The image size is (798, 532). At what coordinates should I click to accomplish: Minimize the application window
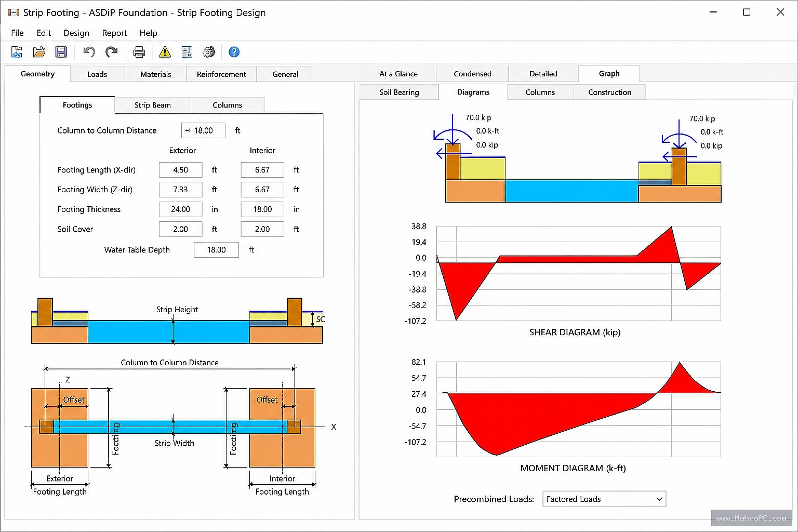713,12
